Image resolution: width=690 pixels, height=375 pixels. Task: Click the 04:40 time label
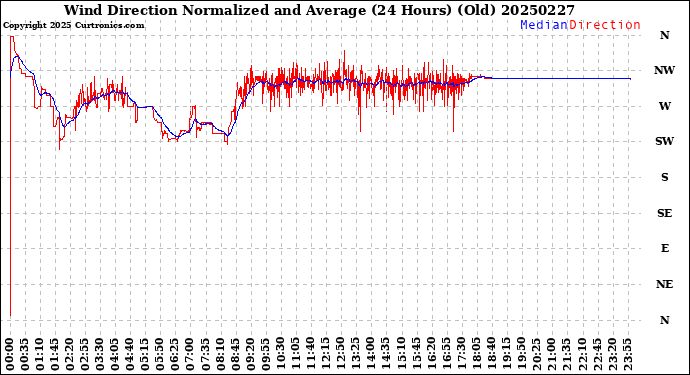point(130,354)
